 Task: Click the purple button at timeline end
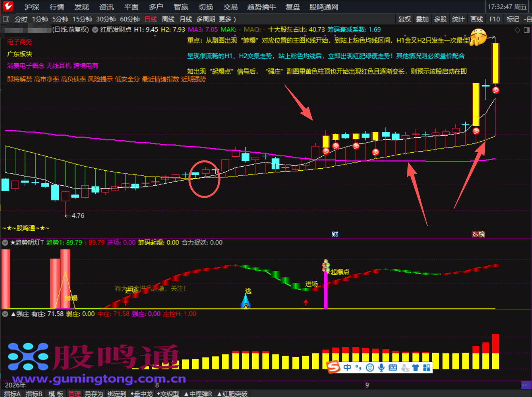[526, 385]
